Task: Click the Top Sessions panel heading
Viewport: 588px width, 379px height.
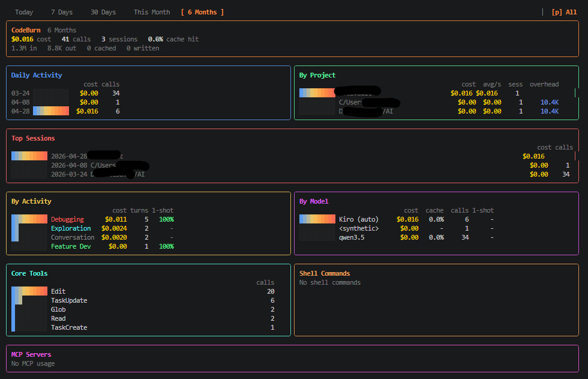Action: coord(33,138)
